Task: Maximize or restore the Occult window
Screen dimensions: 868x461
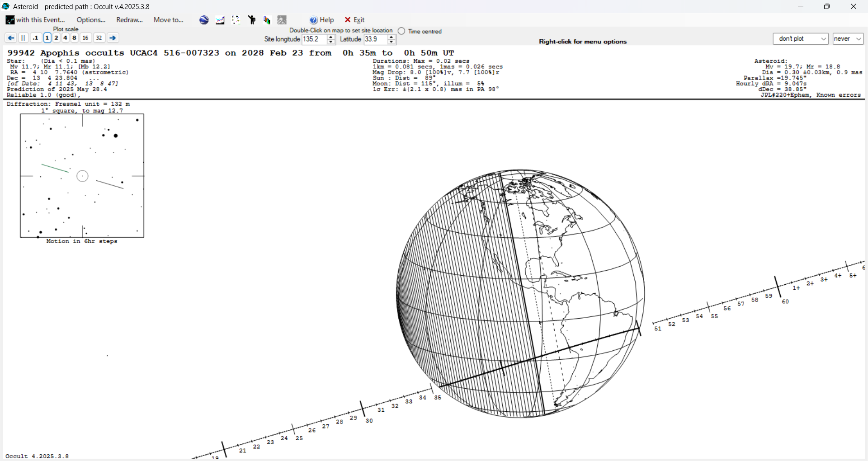Action: [x=827, y=6]
